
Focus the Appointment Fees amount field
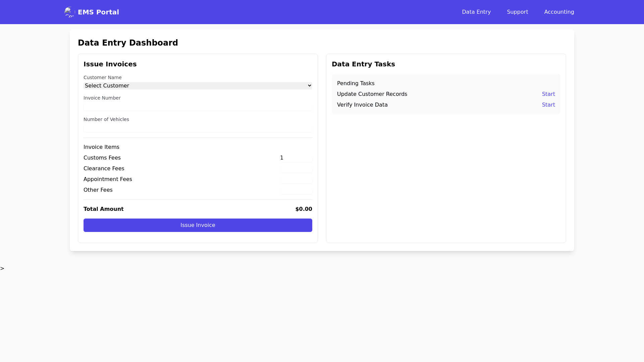296,179
